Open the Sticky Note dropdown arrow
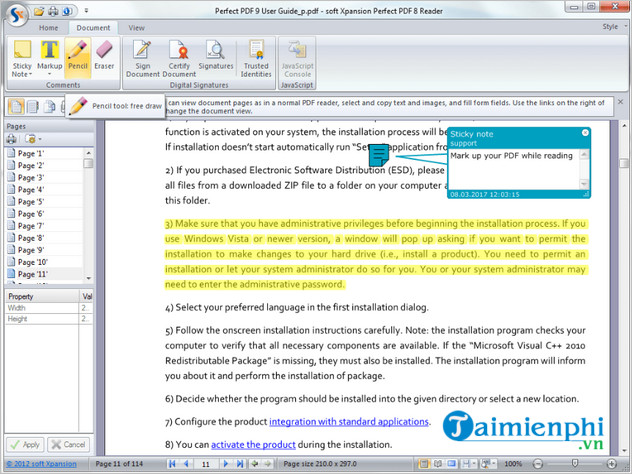This screenshot has height=474, width=632. pos(30,74)
